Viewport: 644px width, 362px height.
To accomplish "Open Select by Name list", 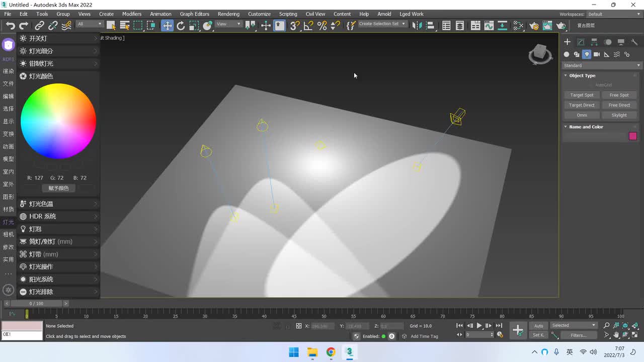I will coord(124,26).
